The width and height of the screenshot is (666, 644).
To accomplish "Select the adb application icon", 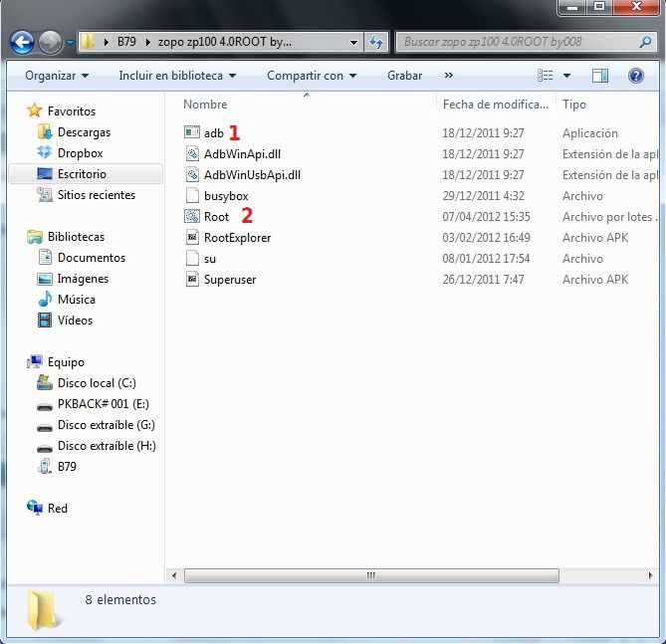I will 192,132.
